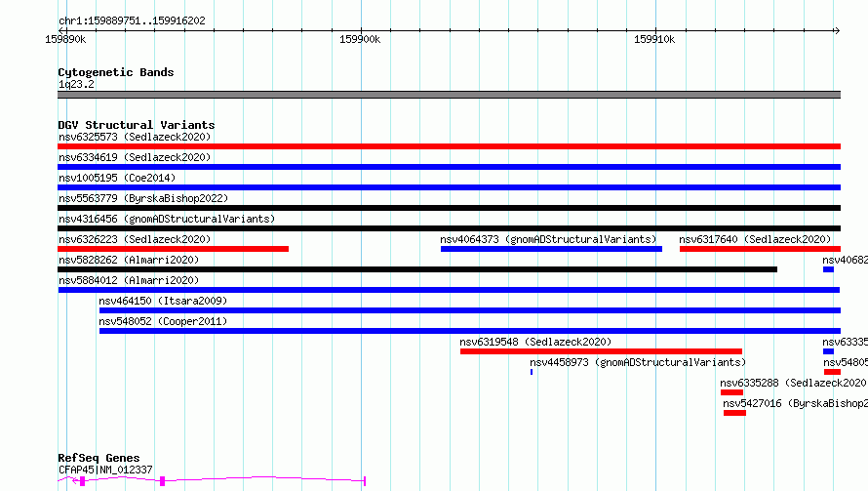Select the black nsv4316456 variant bar
This screenshot has width=868, height=491.
[x=449, y=228]
